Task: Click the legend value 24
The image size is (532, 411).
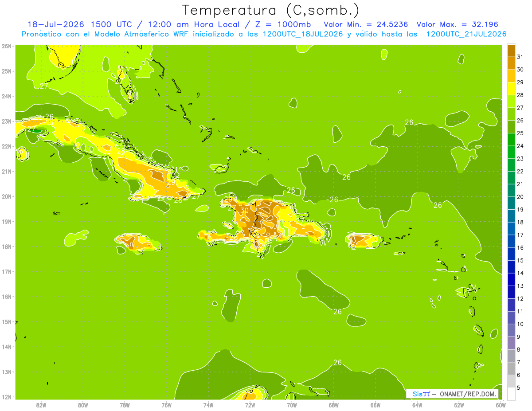Action: tap(520, 146)
